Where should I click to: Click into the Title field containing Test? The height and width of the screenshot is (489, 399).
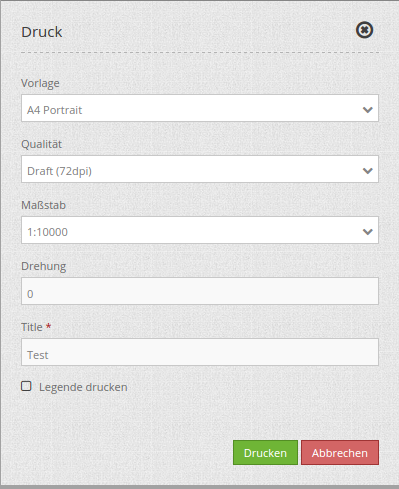tap(200, 352)
